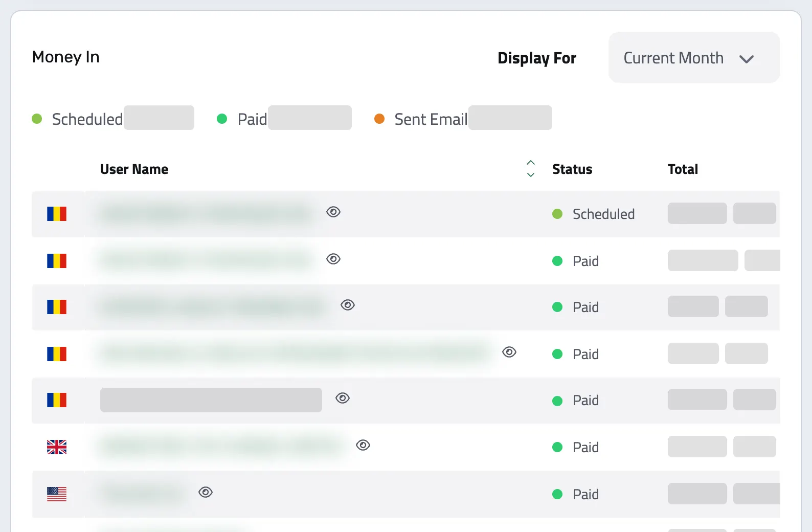Click eye icon in the US flag row
The image size is (812, 532).
pos(206,492)
